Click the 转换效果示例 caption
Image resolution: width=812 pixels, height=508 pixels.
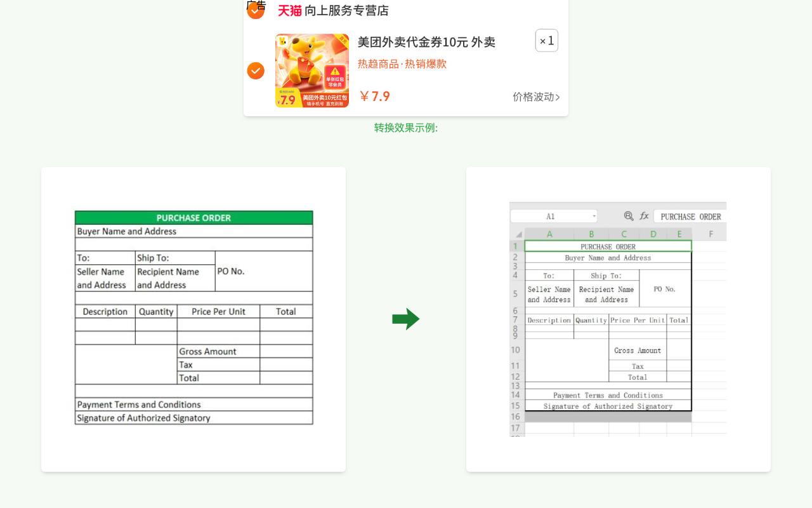click(406, 128)
